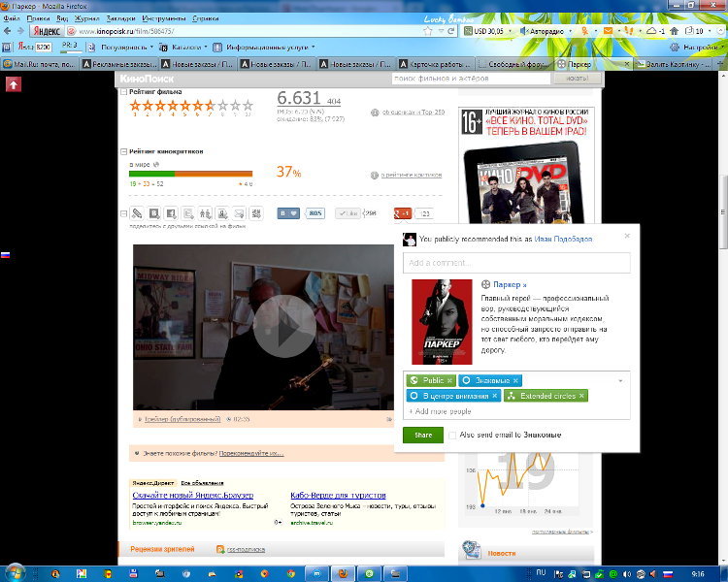Click the green Share button
Screen dimensions: 728x582
click(423, 436)
